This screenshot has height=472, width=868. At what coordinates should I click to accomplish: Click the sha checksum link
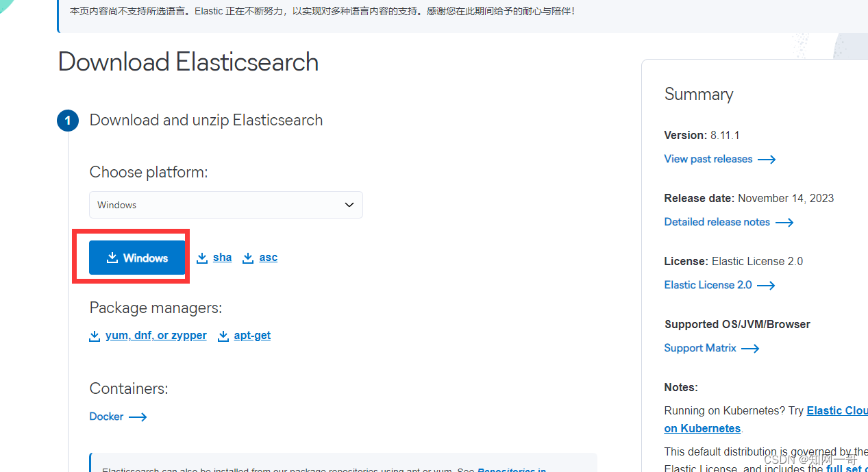[222, 257]
